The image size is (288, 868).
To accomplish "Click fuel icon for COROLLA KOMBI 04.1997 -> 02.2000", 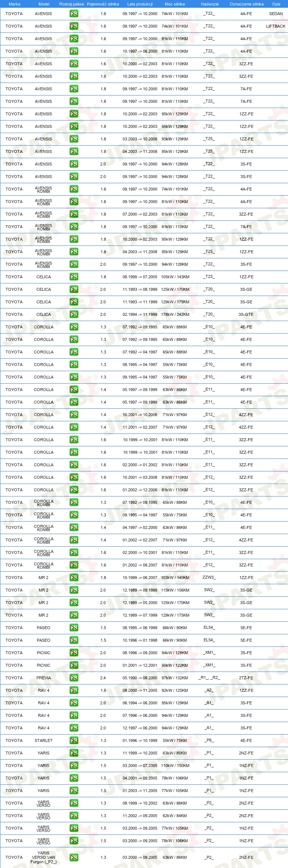I will [x=74, y=527].
